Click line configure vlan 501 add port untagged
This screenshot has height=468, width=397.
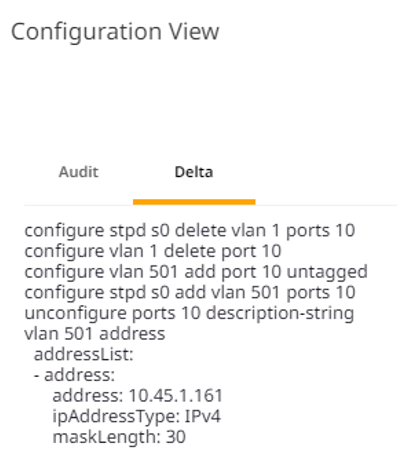(196, 272)
